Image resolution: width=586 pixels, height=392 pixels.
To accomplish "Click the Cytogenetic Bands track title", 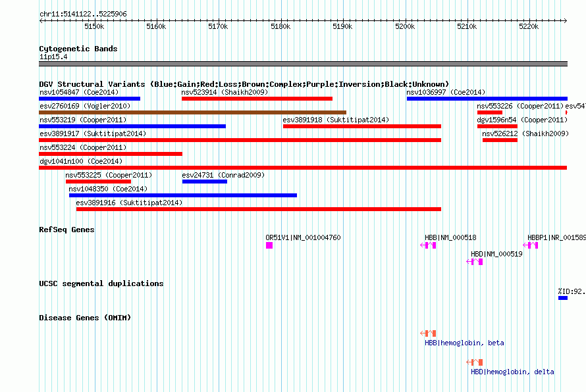I will point(78,49).
